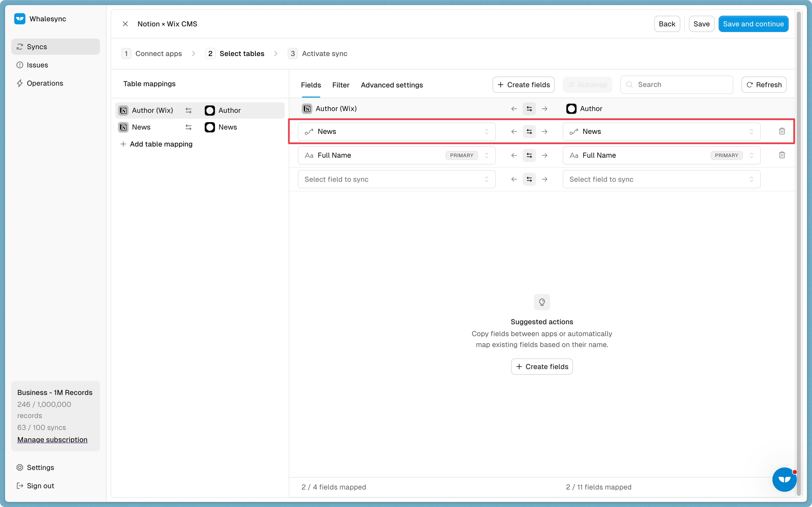Viewport: 812px width, 507px height.
Task: Open the Advanced settings tab
Action: pyautogui.click(x=392, y=85)
